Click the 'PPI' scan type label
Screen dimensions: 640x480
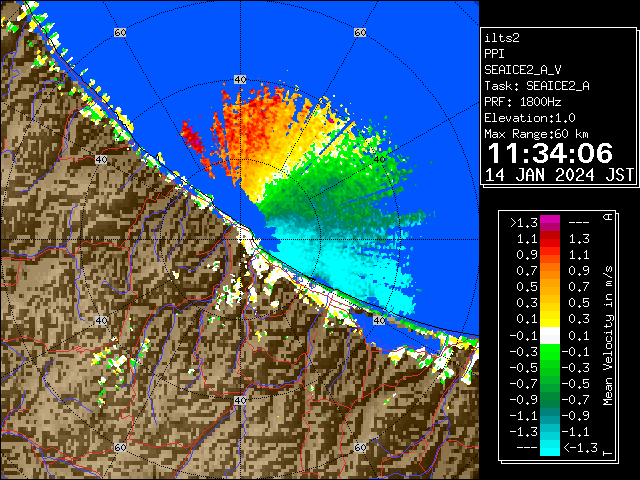click(x=494, y=54)
